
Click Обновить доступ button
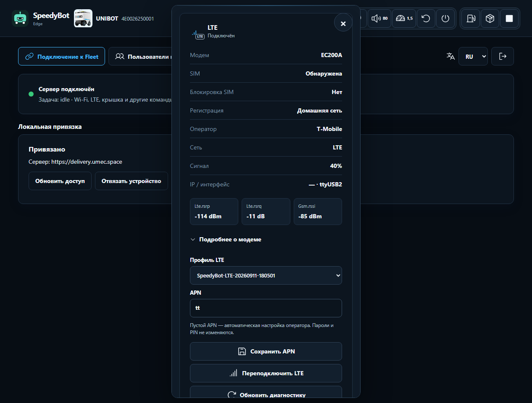tap(60, 181)
